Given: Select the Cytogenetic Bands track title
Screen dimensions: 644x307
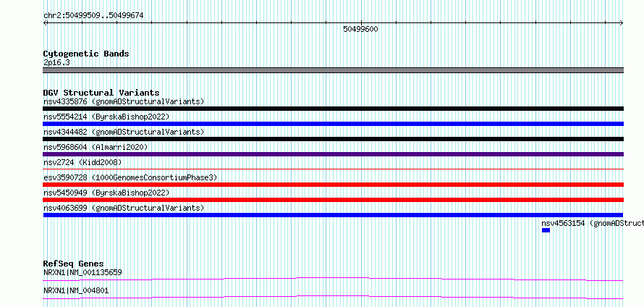Looking at the screenshot, I should pyautogui.click(x=86, y=54).
